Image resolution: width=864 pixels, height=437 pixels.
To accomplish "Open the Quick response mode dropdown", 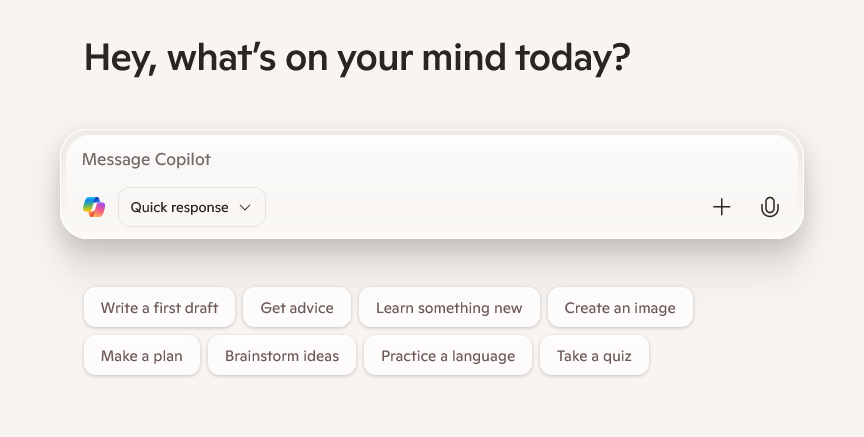I will (192, 207).
